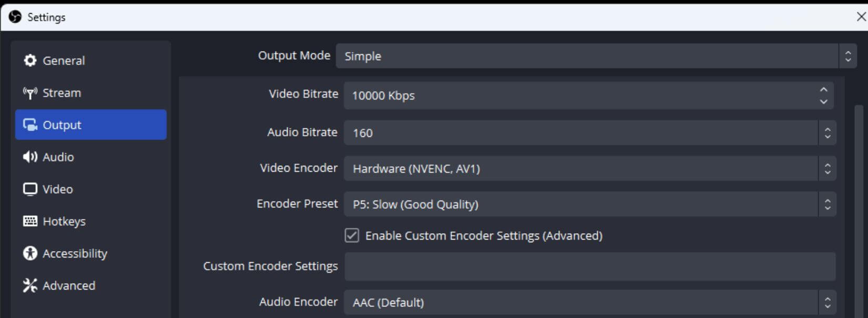Open the Audio Bitrate dropdown

pyautogui.click(x=827, y=133)
